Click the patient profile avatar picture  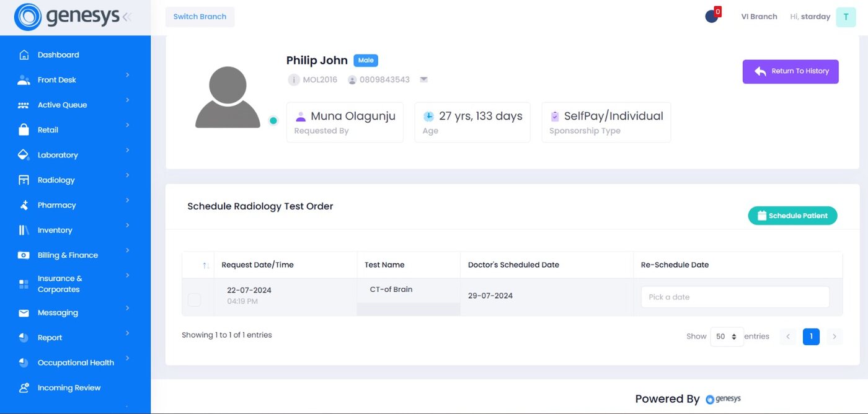tap(228, 97)
